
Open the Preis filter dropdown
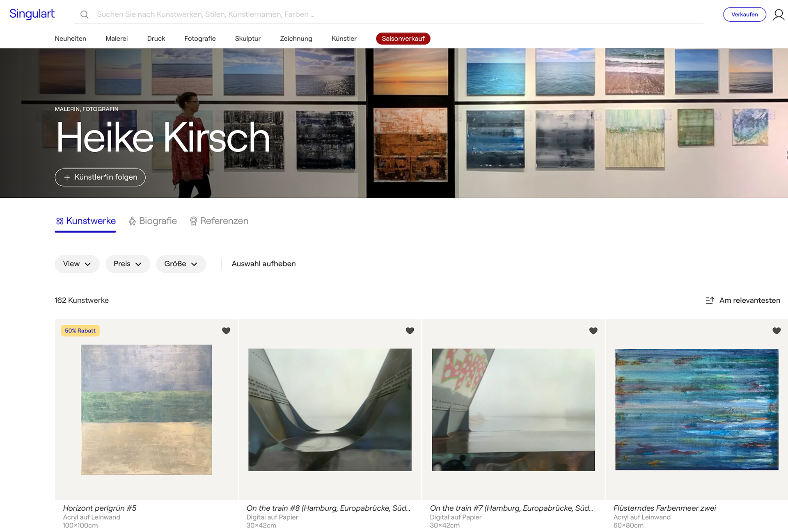coord(128,264)
